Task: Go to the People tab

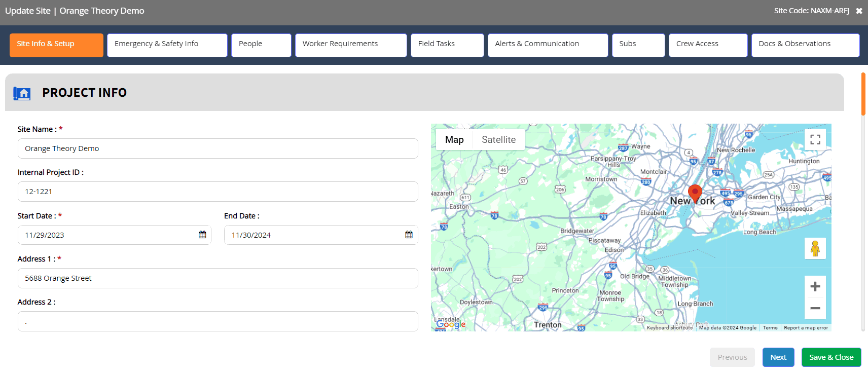Action: coord(261,45)
